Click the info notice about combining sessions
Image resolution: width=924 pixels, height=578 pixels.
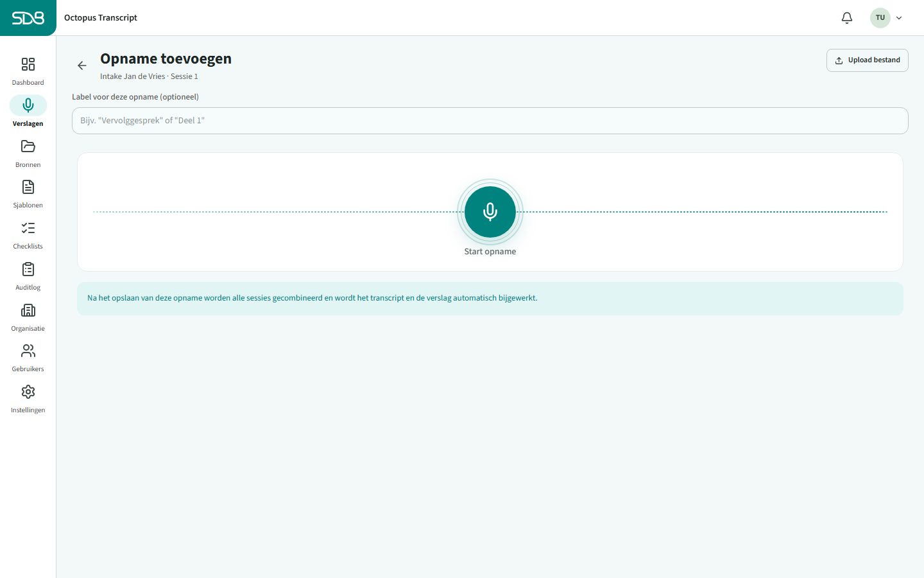tap(490, 299)
